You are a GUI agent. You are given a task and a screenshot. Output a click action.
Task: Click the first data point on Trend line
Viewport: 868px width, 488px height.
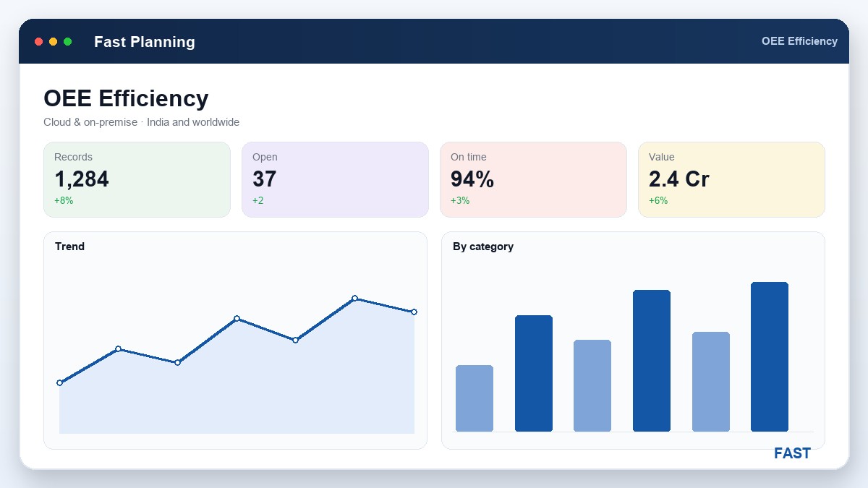click(x=59, y=382)
